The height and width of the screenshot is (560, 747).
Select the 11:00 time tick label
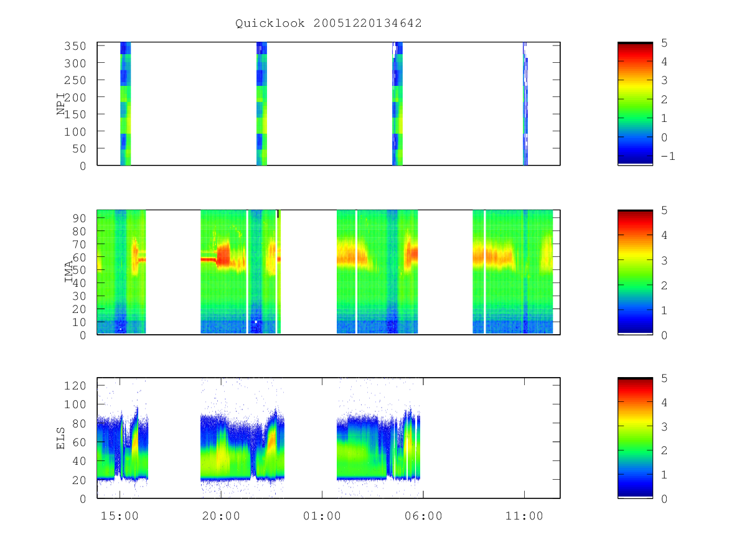(x=524, y=516)
